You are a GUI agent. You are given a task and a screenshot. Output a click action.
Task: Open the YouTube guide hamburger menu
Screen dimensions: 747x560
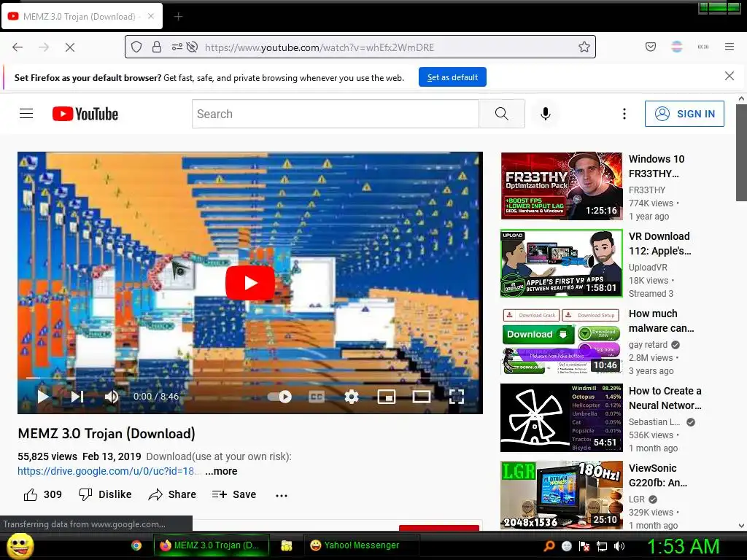(26, 113)
